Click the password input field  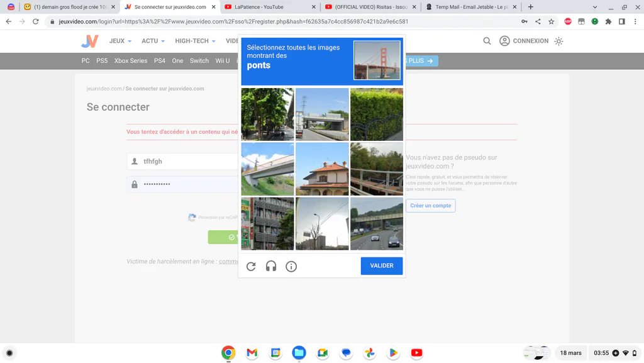point(183,184)
